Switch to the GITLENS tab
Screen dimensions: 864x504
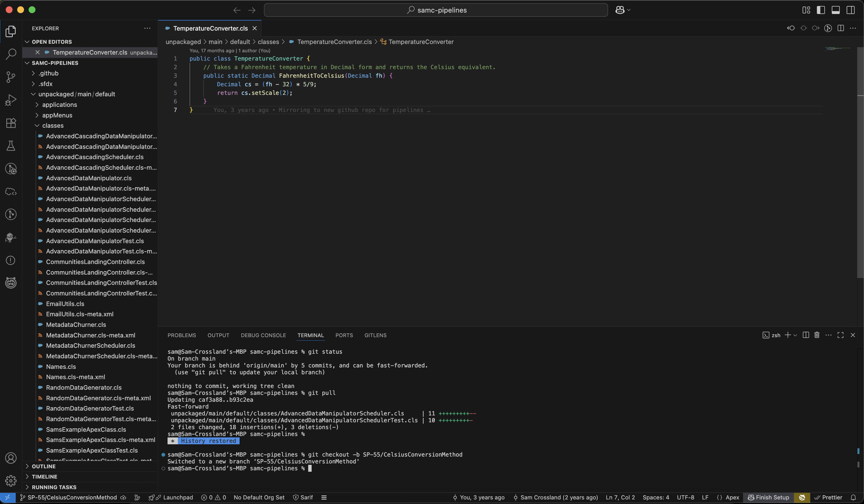375,335
